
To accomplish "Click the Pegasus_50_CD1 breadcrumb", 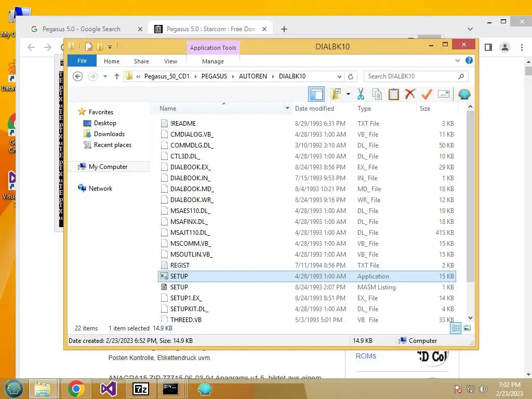I will (167, 76).
